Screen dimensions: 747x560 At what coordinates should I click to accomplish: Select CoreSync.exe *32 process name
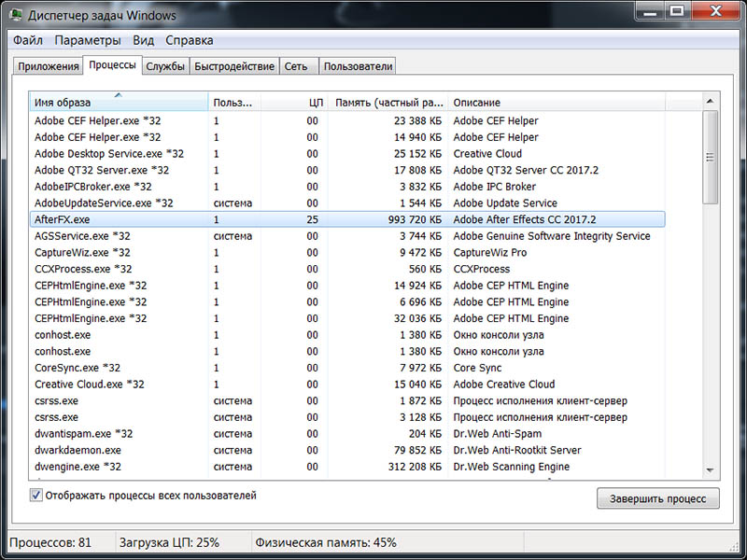pyautogui.click(x=78, y=368)
